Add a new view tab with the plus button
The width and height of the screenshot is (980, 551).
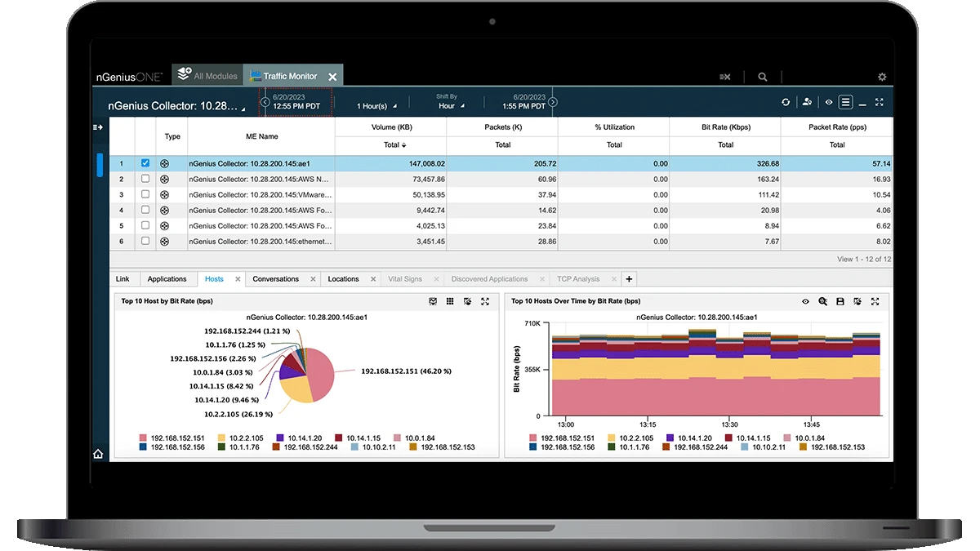(629, 278)
